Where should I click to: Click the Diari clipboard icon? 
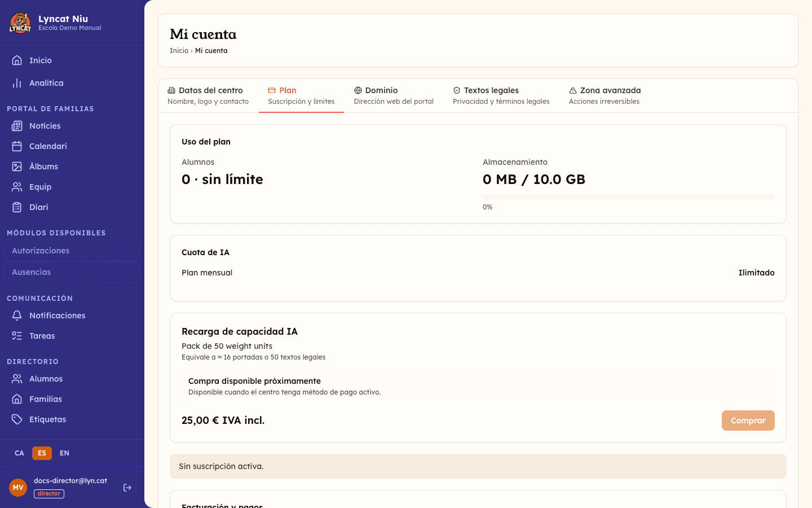pos(17,207)
